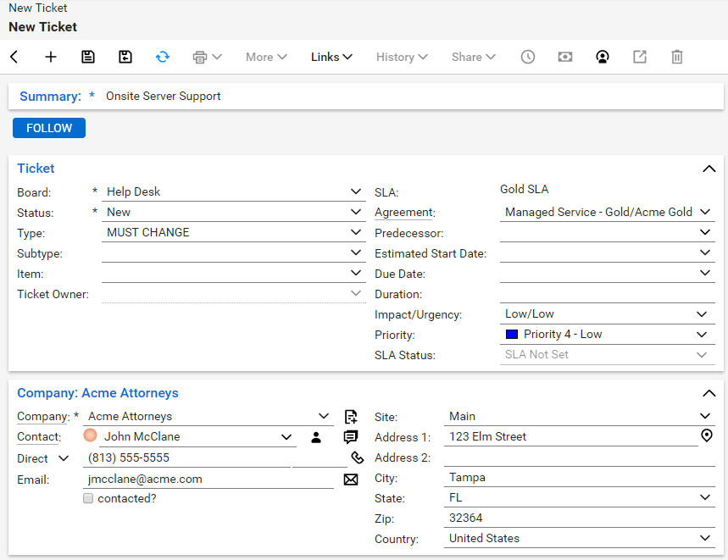The image size is (728, 560).
Task: Click the Agreement field label link
Action: pos(403,213)
